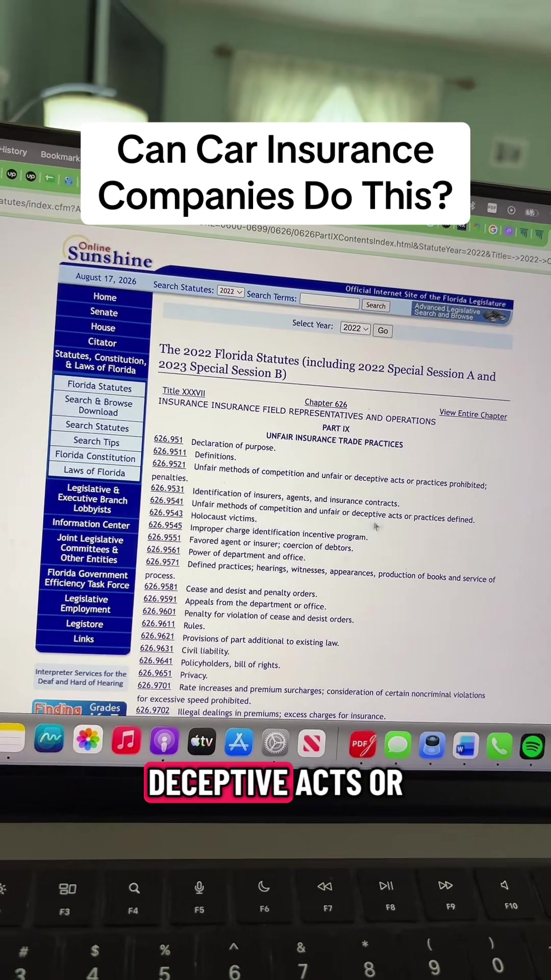Image resolution: width=551 pixels, height=980 pixels.
Task: Open Laws of Florida in sidebar
Action: (x=94, y=471)
